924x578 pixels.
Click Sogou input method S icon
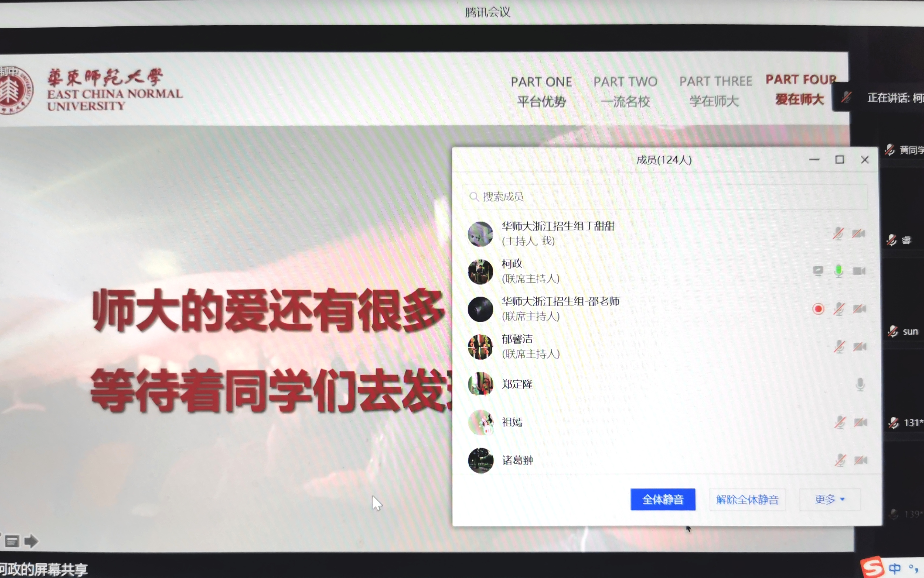tap(872, 567)
